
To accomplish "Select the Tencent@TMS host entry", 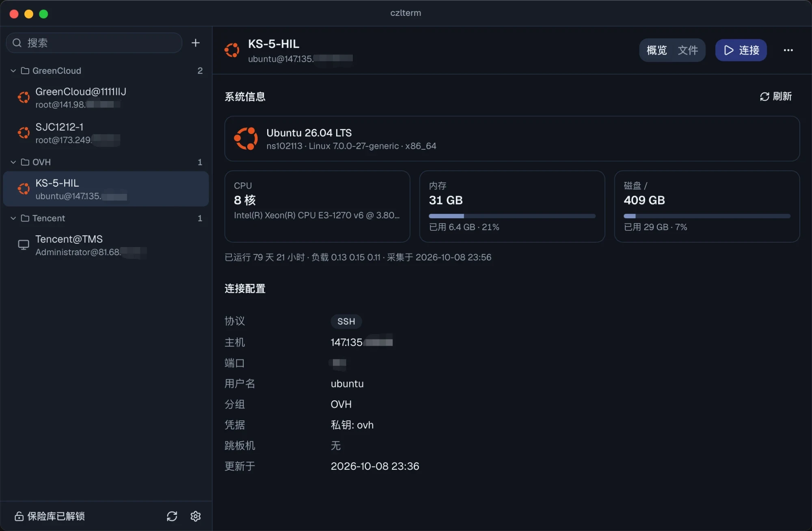I will pyautogui.click(x=106, y=245).
